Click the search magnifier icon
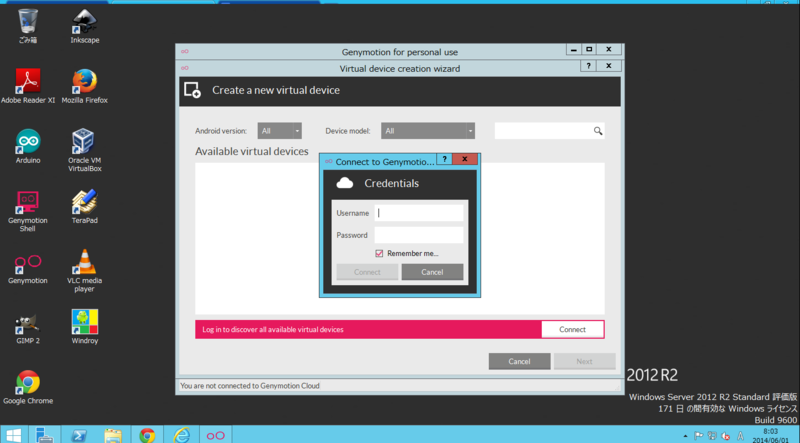Screen dimensions: 800x443 (597, 131)
